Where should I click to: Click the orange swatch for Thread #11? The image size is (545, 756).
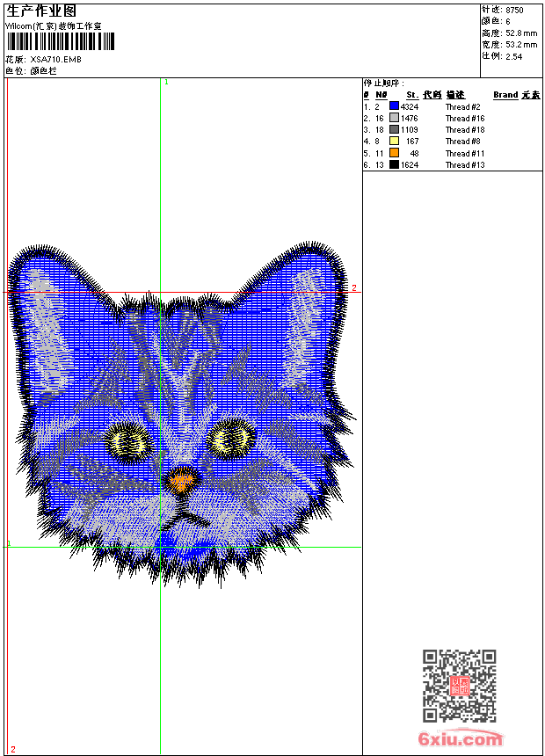[394, 153]
